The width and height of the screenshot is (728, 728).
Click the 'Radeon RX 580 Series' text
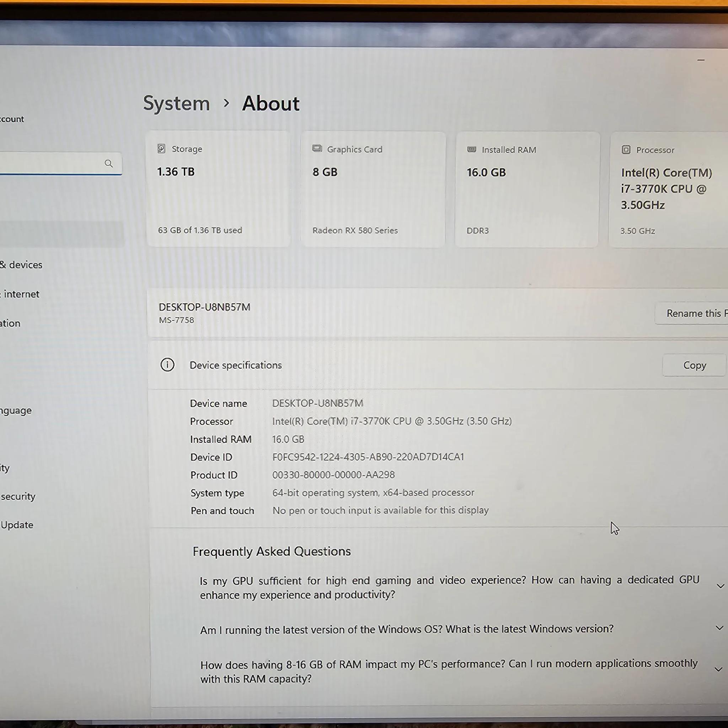[355, 231]
